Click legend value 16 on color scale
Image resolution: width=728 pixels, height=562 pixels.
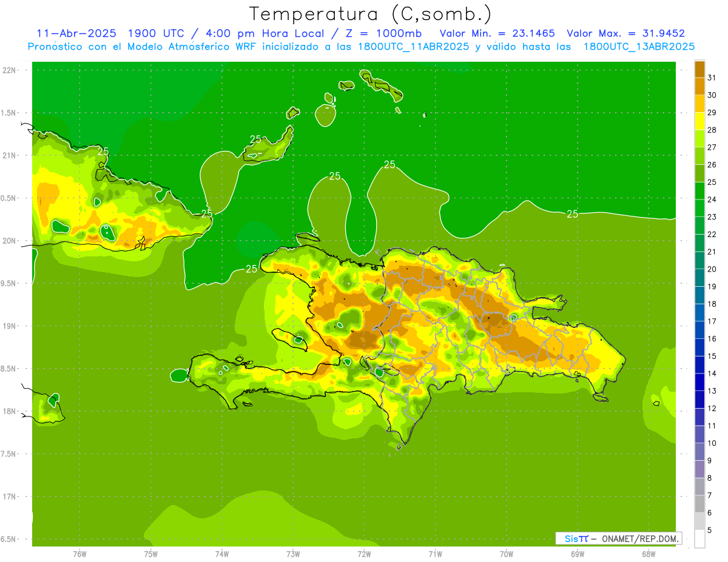[712, 339]
